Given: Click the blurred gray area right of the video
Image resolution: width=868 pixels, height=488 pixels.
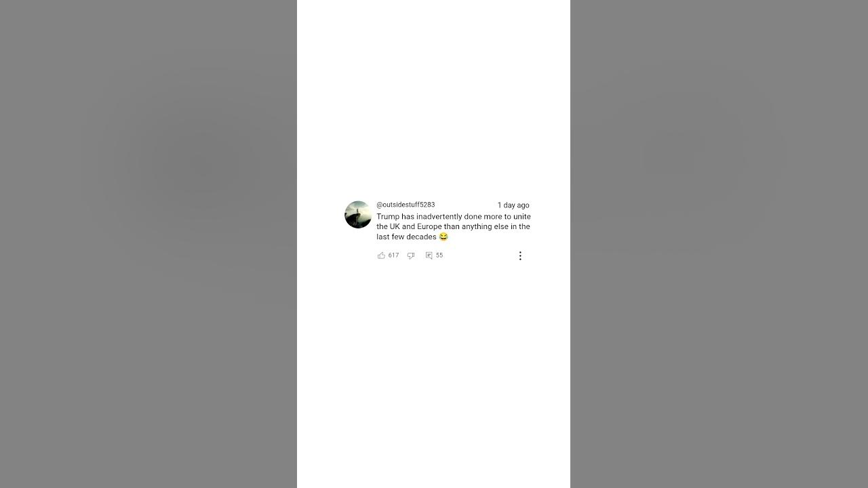Looking at the screenshot, I should (x=719, y=244).
